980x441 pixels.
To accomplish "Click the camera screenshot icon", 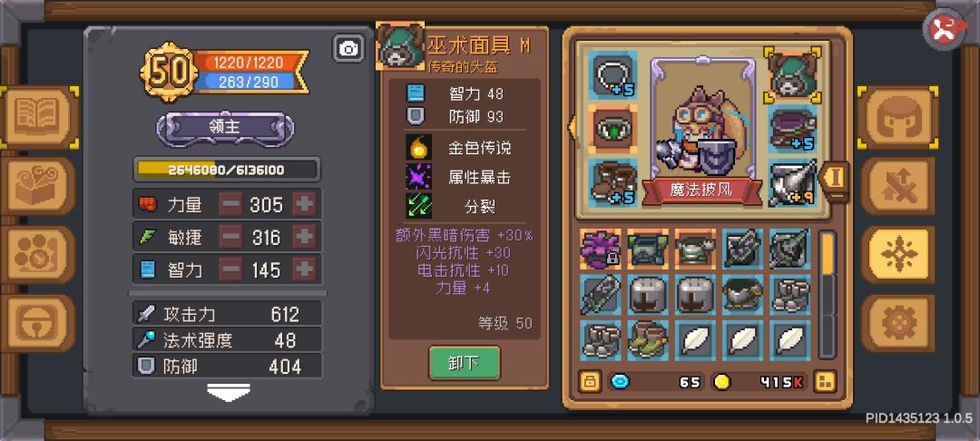I will click(x=348, y=48).
